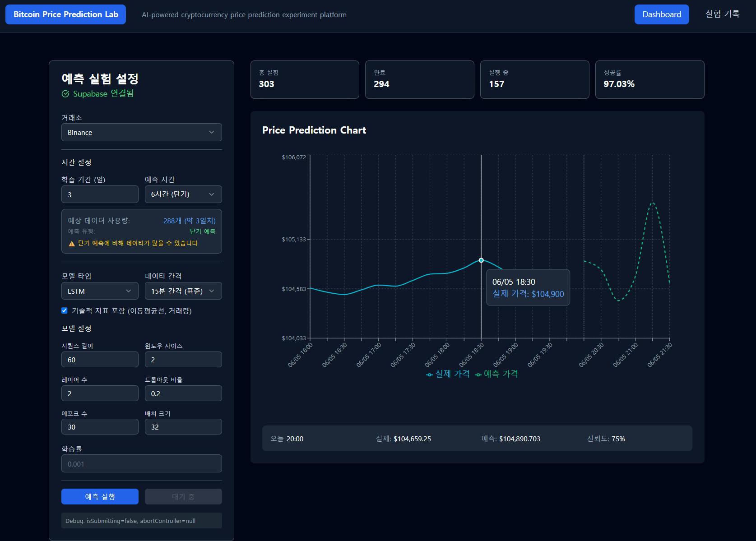Click the 06/05 21:00 axis label
This screenshot has width=756, height=541.
point(626,355)
